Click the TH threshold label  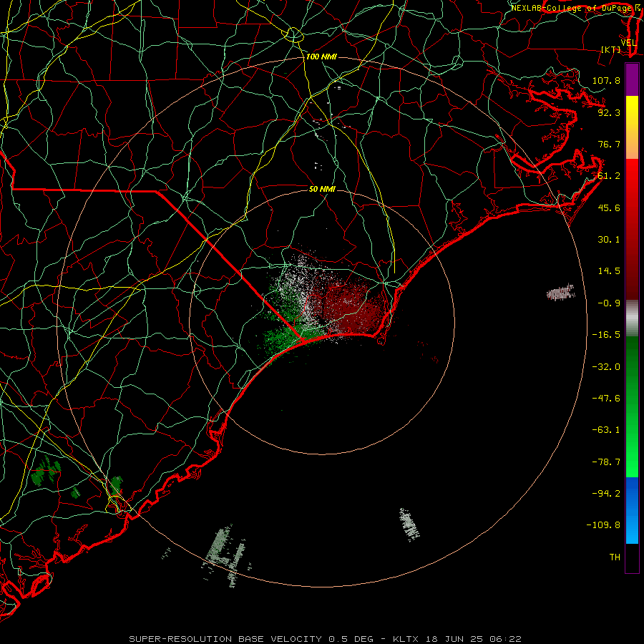pyautogui.click(x=615, y=557)
